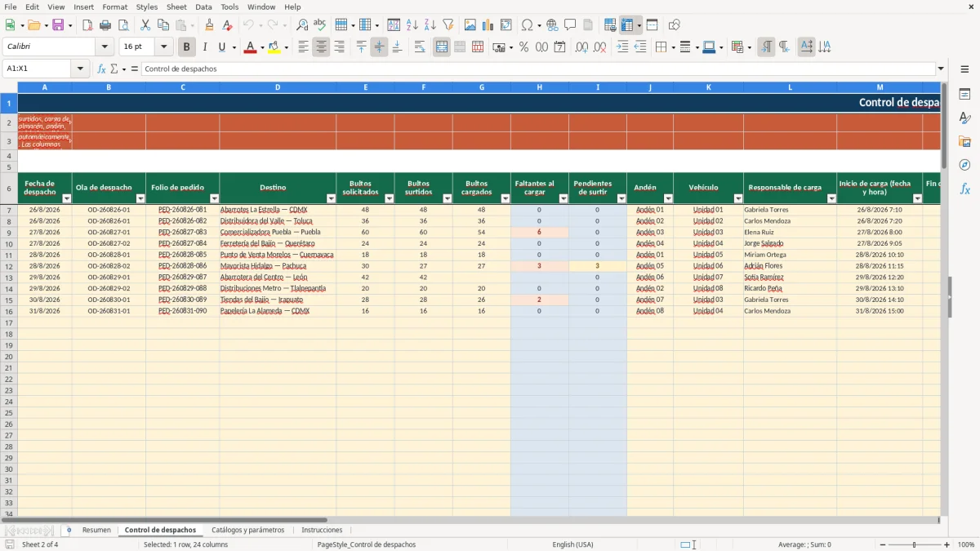Open the Font Size dropdown arrow
980x551 pixels.
click(x=163, y=47)
